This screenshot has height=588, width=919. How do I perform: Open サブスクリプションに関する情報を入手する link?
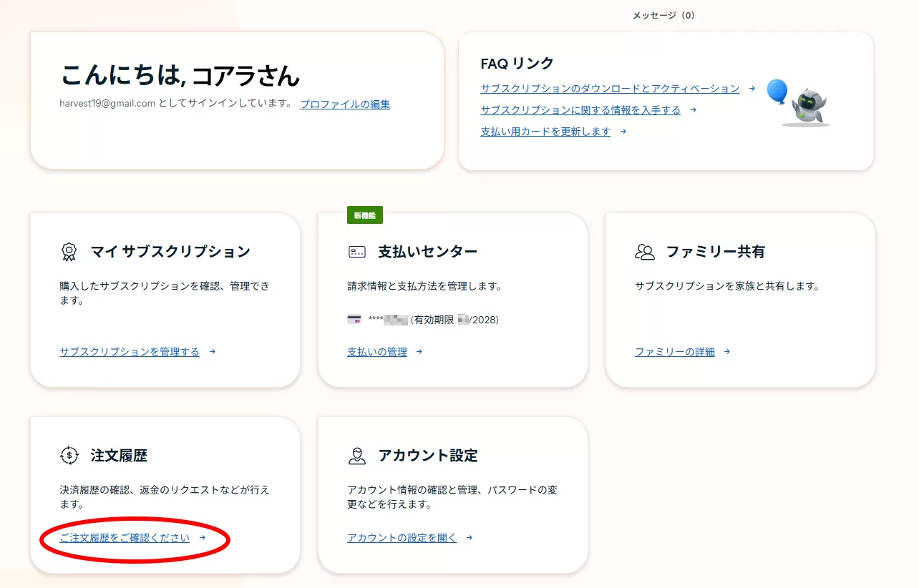pos(580,110)
